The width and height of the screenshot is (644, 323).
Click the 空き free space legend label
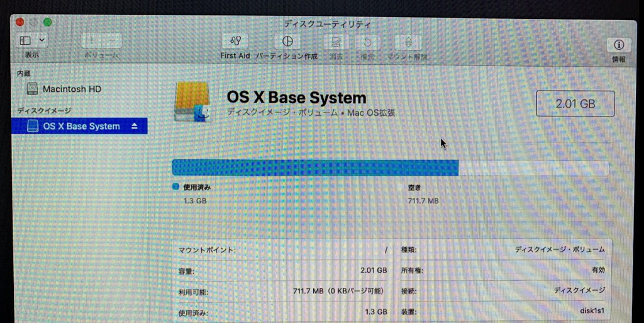click(x=414, y=188)
